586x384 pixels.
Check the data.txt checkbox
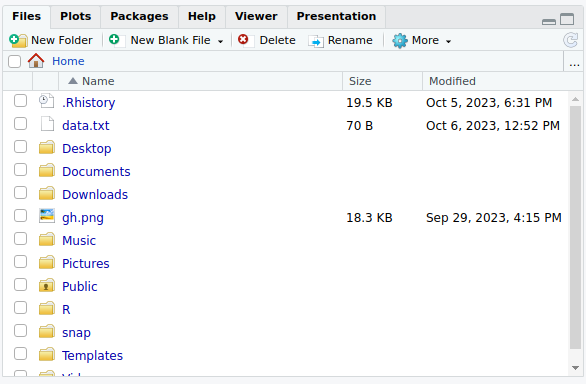20,124
